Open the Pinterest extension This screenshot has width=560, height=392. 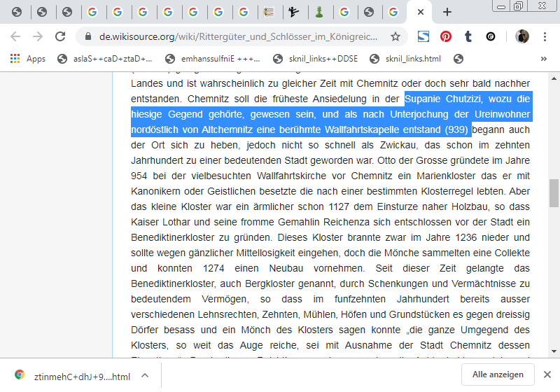click(446, 36)
